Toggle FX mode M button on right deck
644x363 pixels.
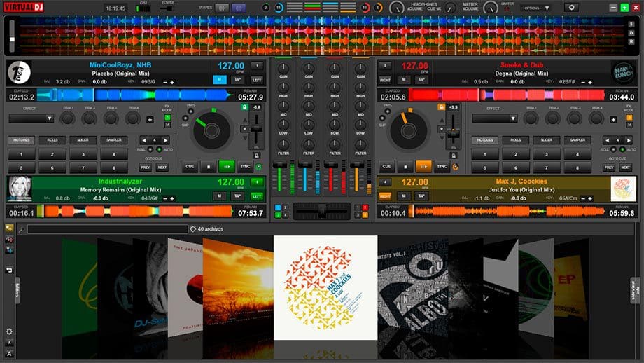[629, 125]
